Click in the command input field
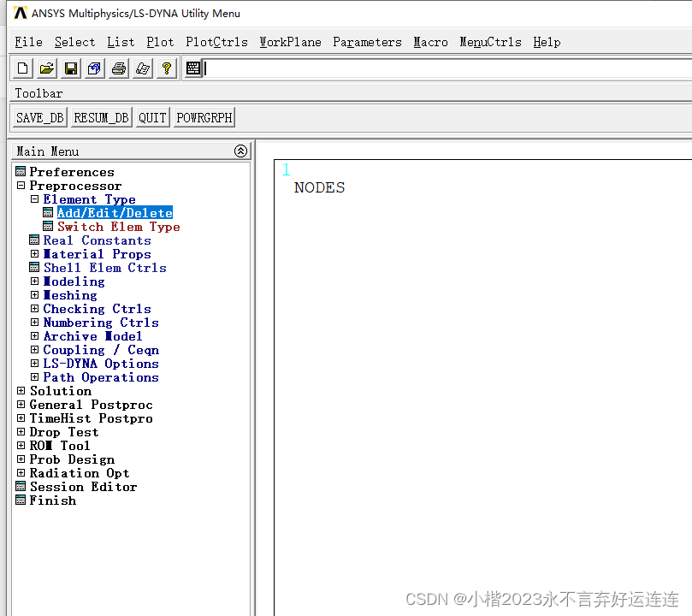Viewport: 692px width, 616px height. 447,68
